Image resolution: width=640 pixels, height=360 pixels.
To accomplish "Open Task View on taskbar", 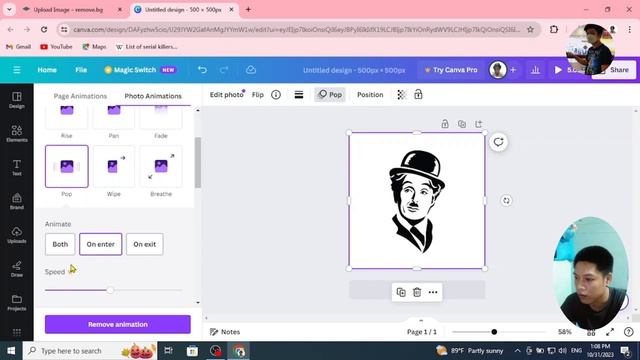I will coord(168,351).
